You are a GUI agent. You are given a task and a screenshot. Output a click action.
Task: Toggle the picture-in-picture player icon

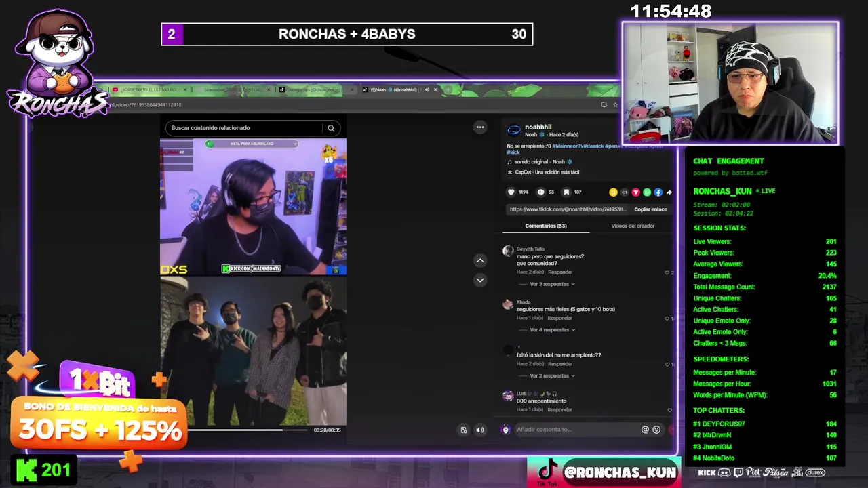pos(464,430)
